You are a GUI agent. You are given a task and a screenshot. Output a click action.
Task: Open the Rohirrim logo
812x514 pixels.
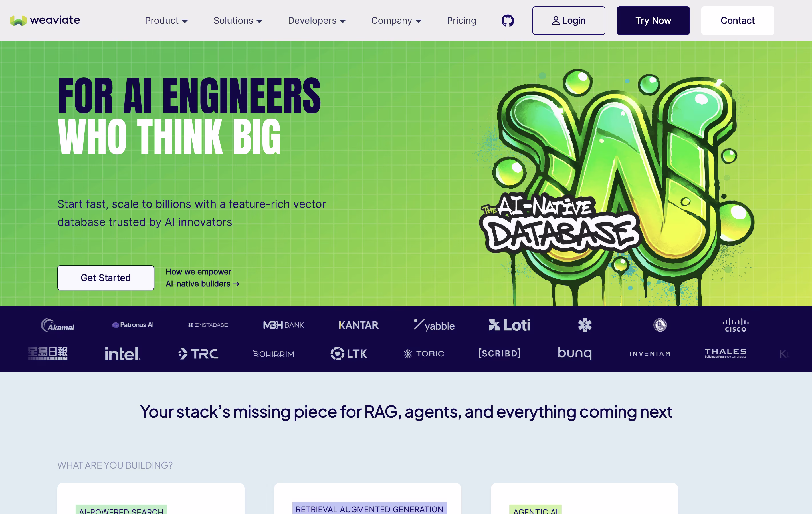(x=274, y=354)
